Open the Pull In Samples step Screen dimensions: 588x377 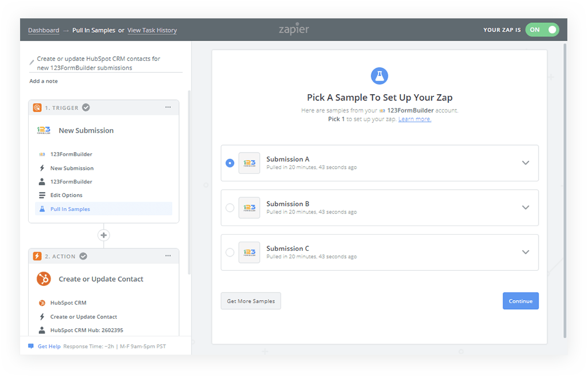click(103, 209)
